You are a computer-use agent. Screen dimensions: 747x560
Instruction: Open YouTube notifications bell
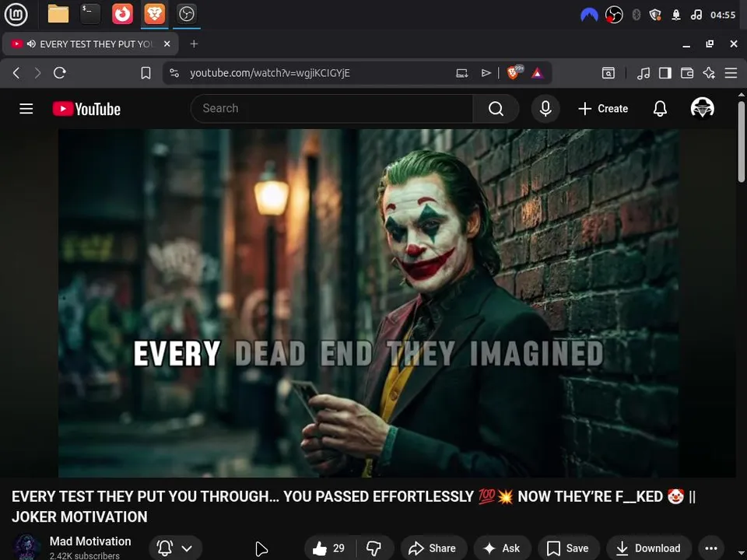(x=660, y=109)
